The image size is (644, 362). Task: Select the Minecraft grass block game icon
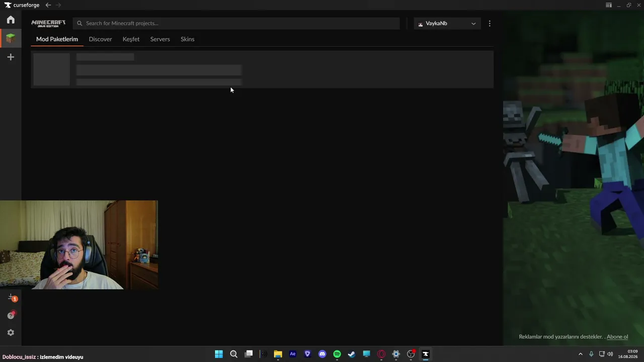[11, 38]
